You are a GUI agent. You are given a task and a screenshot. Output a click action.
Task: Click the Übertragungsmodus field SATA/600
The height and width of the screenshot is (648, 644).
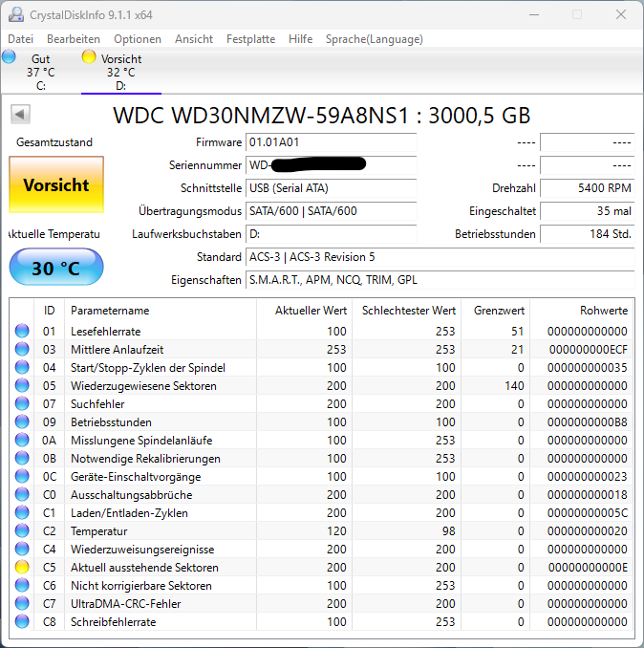point(331,211)
